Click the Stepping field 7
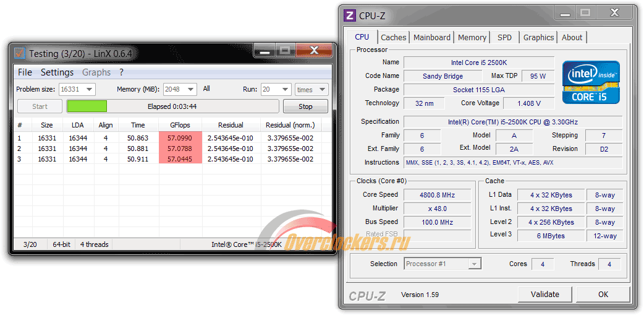 (x=604, y=136)
